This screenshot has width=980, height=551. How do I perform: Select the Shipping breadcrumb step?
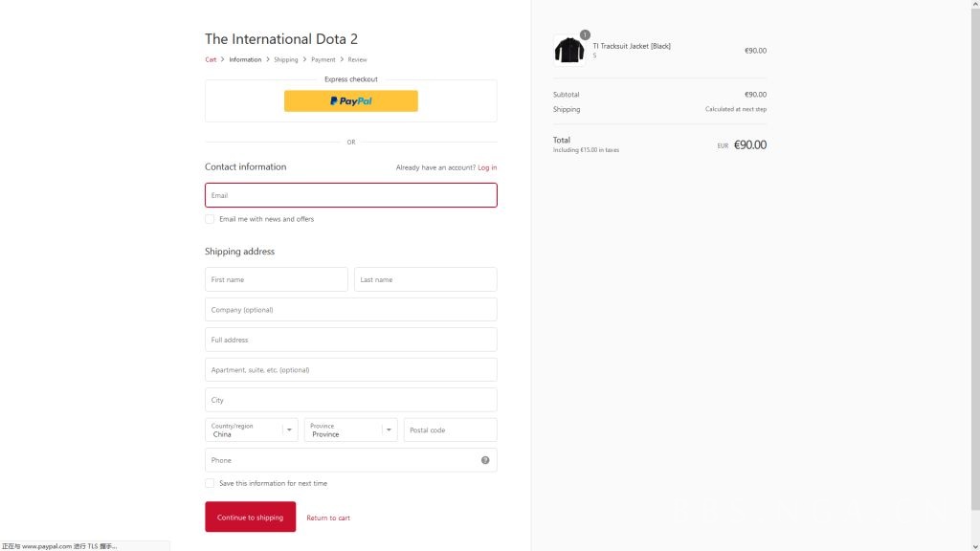pyautogui.click(x=285, y=60)
